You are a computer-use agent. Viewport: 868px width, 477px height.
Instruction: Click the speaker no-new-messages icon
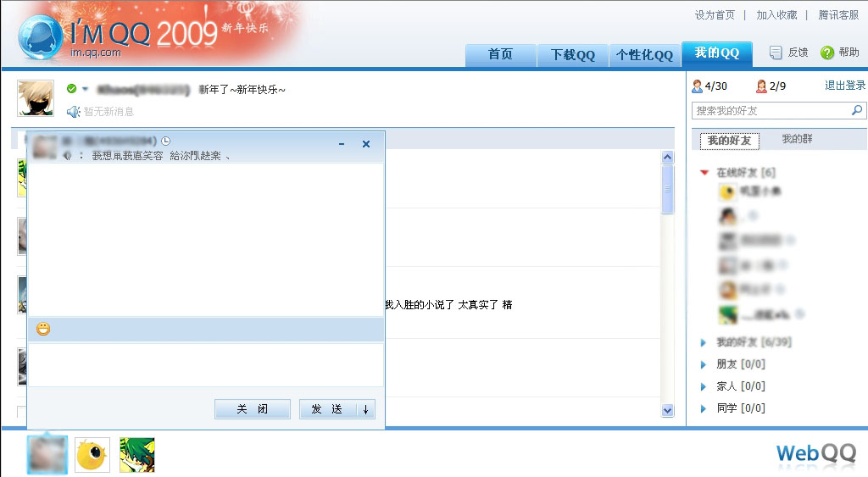pyautogui.click(x=73, y=112)
